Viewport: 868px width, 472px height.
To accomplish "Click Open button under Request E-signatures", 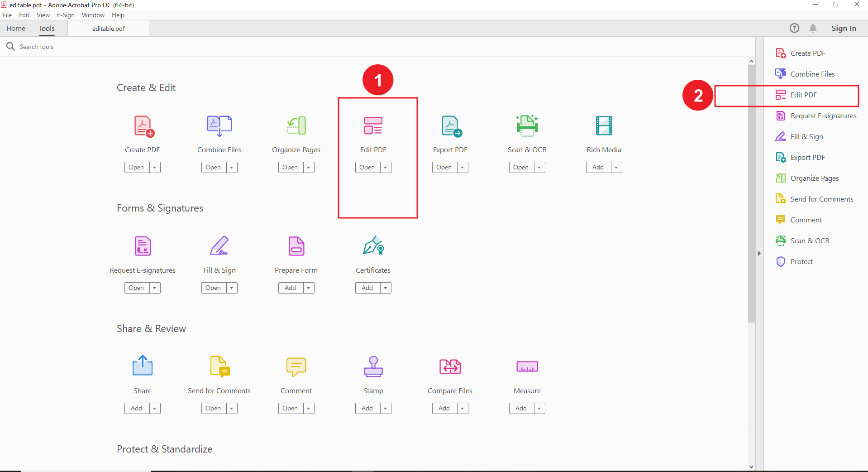I will click(x=137, y=288).
